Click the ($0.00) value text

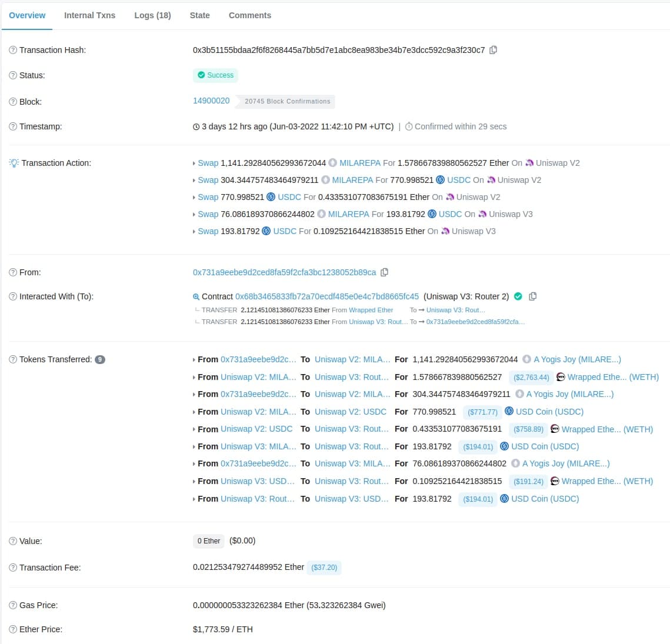242,540
